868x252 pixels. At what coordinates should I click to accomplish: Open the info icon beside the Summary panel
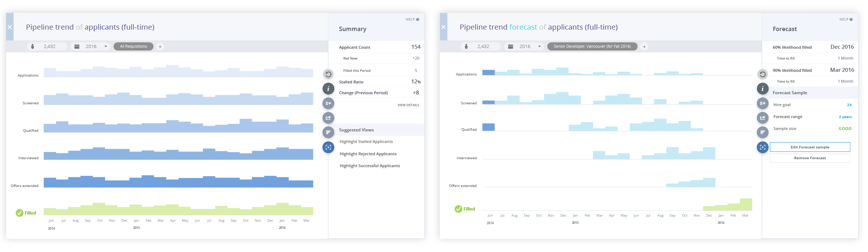coord(328,89)
